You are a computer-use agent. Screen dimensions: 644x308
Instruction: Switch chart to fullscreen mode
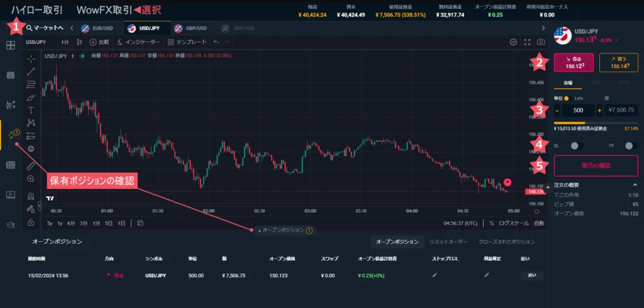[528, 42]
